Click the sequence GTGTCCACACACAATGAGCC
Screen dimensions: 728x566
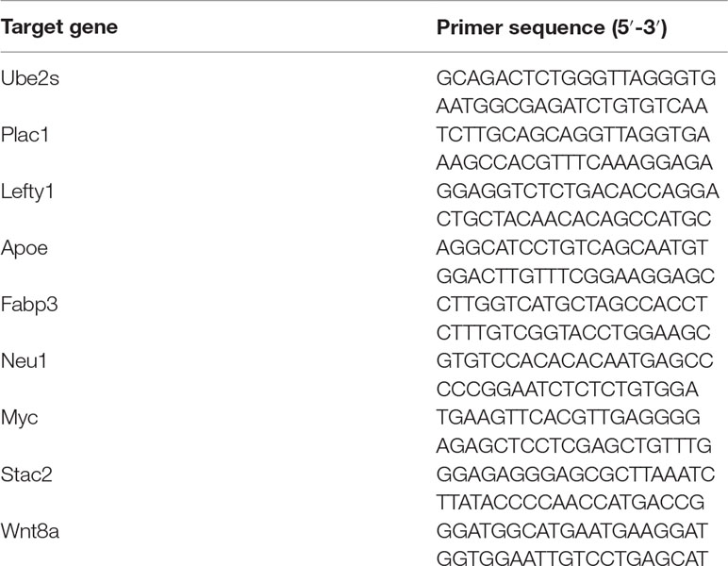[575, 361]
